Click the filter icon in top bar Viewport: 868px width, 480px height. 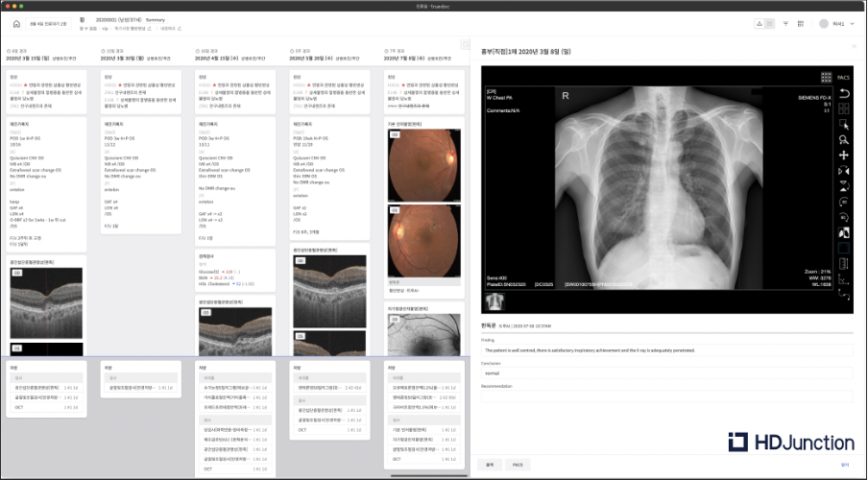pyautogui.click(x=785, y=24)
